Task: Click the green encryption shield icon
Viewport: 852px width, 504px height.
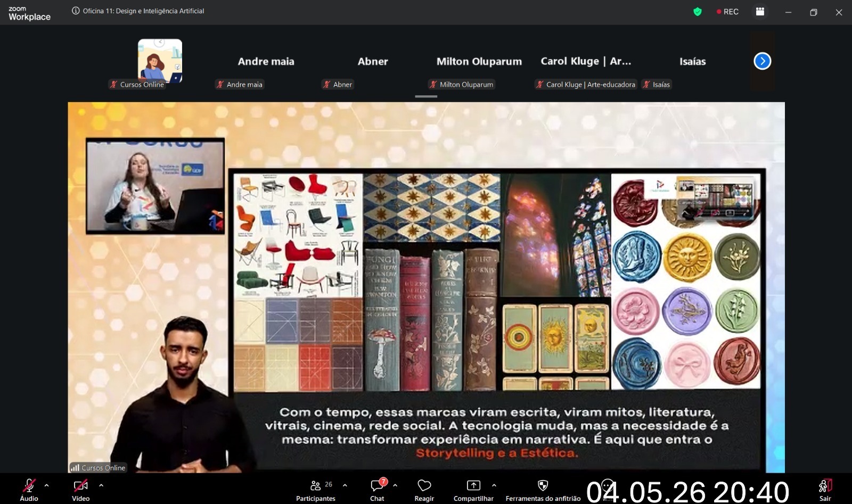Action: [x=697, y=12]
